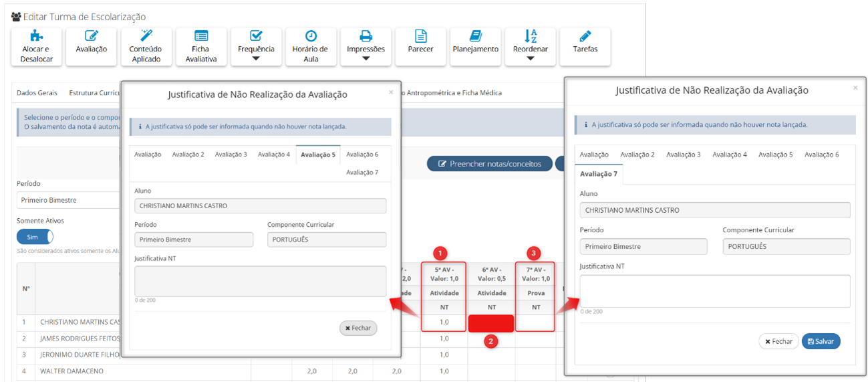The height and width of the screenshot is (382, 868).
Task: Select Avaliação 2 tab in right dialog
Action: tap(637, 155)
